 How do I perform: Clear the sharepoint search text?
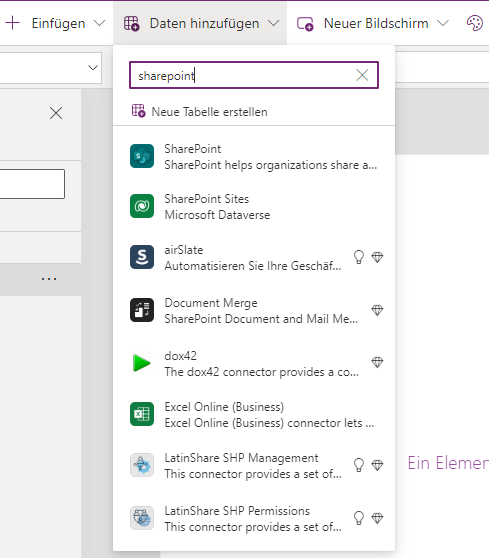[x=362, y=75]
